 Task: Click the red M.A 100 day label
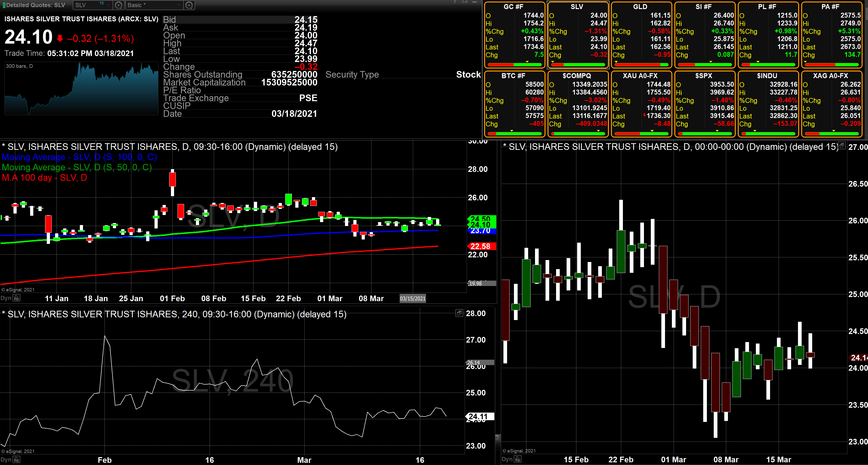45,178
